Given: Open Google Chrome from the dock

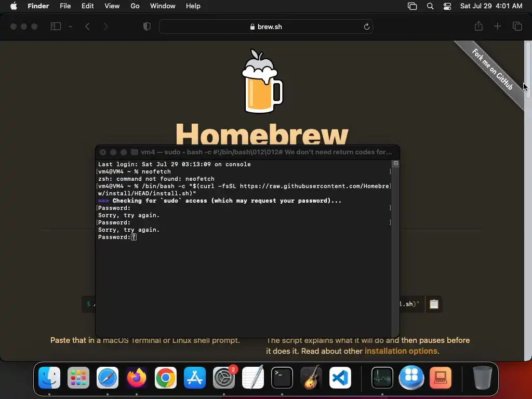Looking at the screenshot, I should pos(166,377).
